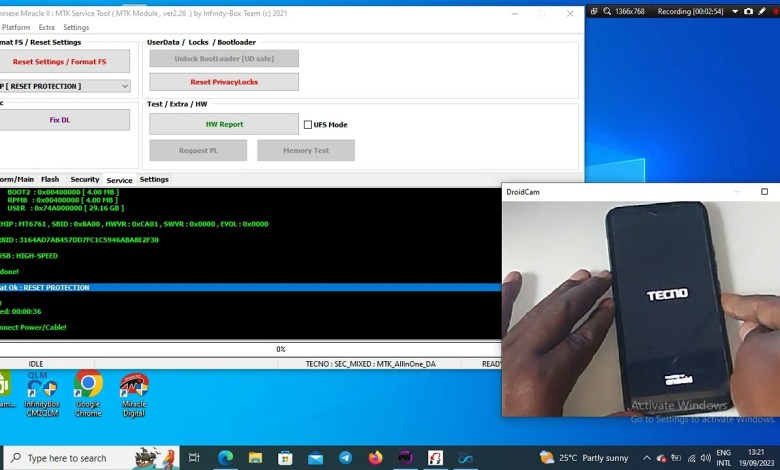This screenshot has height=470, width=780.
Task: Open network settings tray icon
Action: (x=691, y=458)
